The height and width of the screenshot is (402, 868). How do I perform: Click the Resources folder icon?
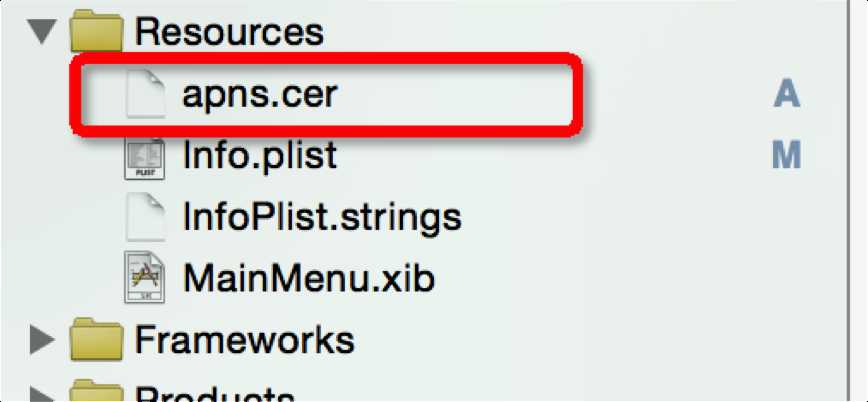pyautogui.click(x=97, y=31)
